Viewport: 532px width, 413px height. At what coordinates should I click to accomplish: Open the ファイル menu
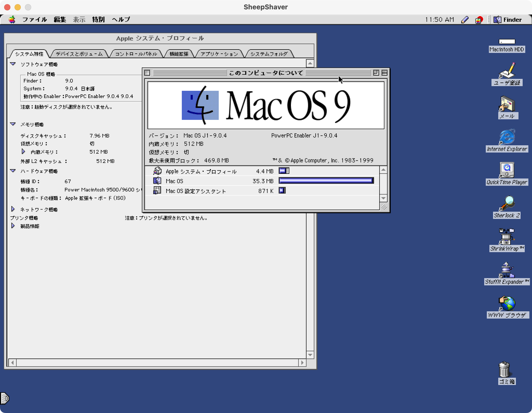click(35, 20)
